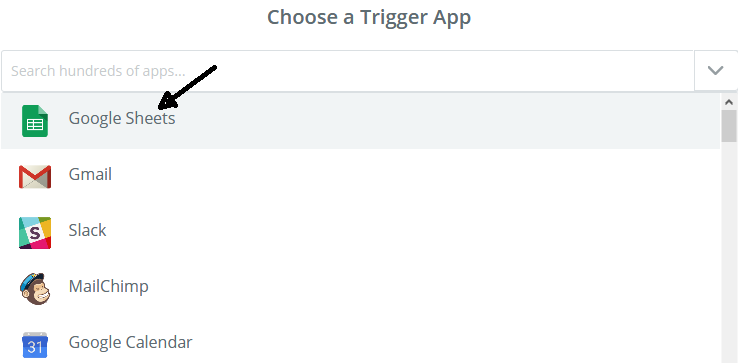Screen dimensions: 738x363
Task: Select the Gmail envelope icon
Action: coord(35,177)
